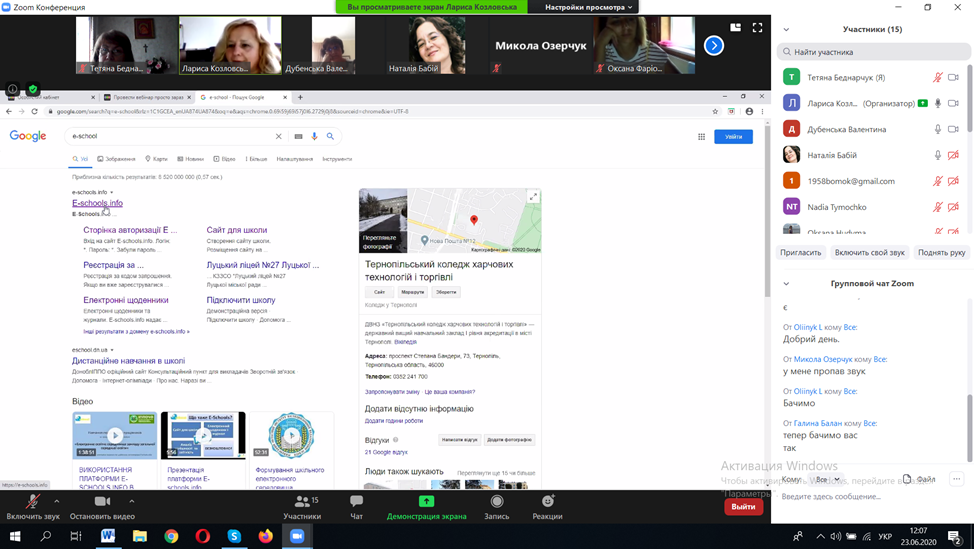Viewport: 974px width, 549px height.
Task: Open video options arrow next to camera
Action: pos(132,501)
